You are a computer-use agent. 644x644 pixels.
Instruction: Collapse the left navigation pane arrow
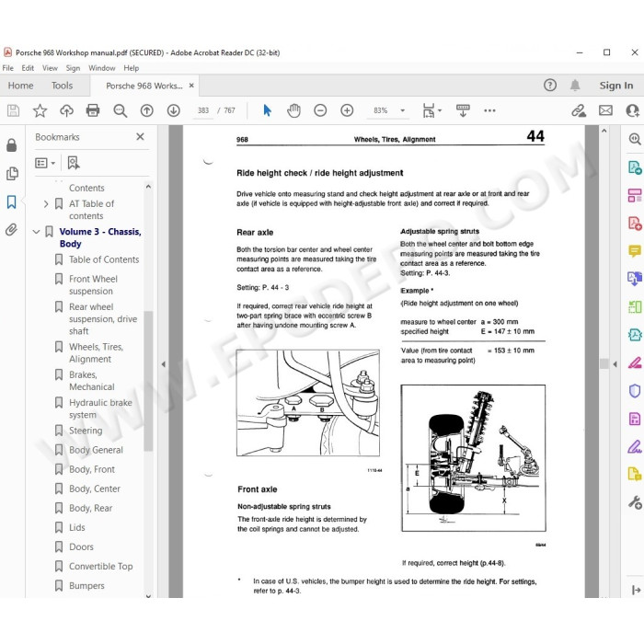(x=164, y=364)
